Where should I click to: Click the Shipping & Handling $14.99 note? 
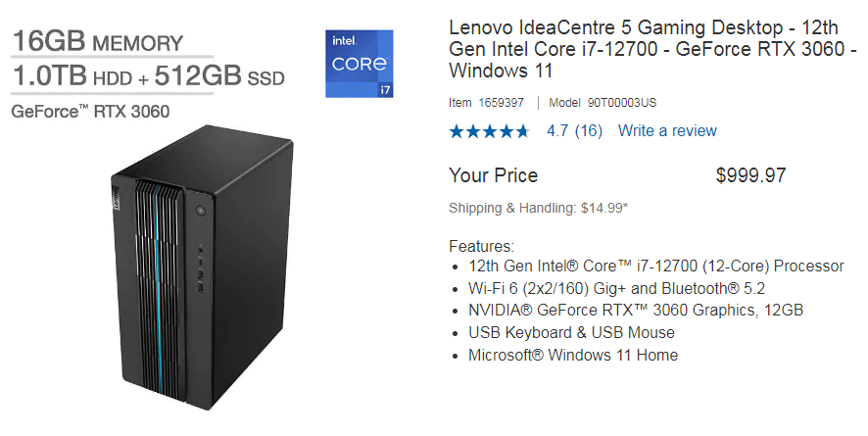pos(538,208)
